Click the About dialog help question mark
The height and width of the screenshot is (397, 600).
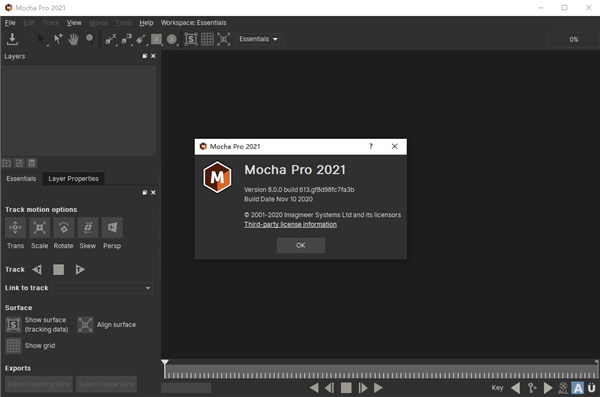371,146
